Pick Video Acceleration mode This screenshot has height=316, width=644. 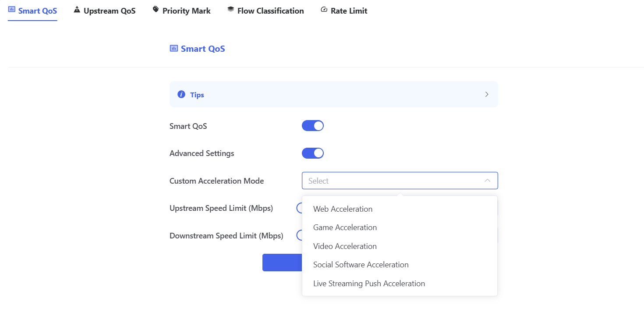pos(400,246)
